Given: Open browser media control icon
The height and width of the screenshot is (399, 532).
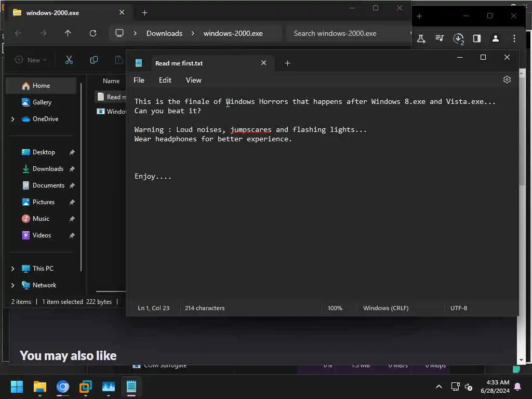Looking at the screenshot, I should click(440, 38).
